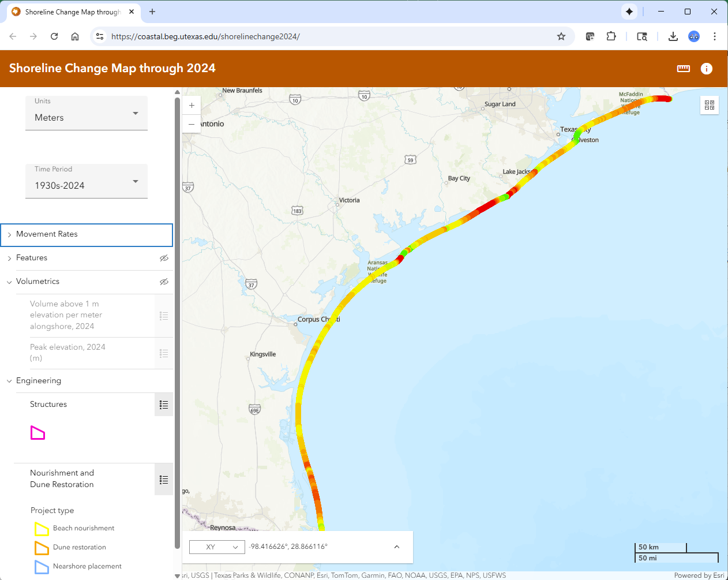Open the basemap gallery on the map
Viewport: 728px width, 580px height.
(710, 105)
